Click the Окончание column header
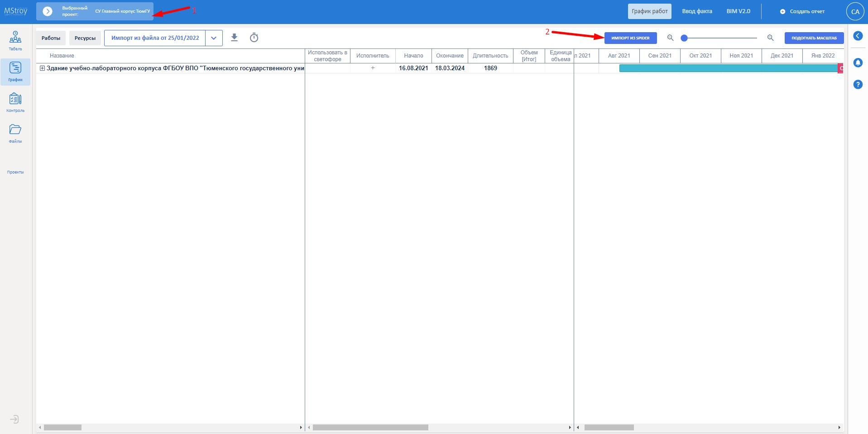Screen dimensions: 868x434 450,56
